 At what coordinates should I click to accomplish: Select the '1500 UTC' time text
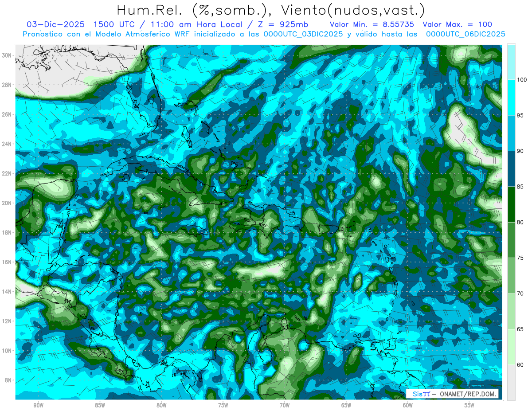(115, 24)
